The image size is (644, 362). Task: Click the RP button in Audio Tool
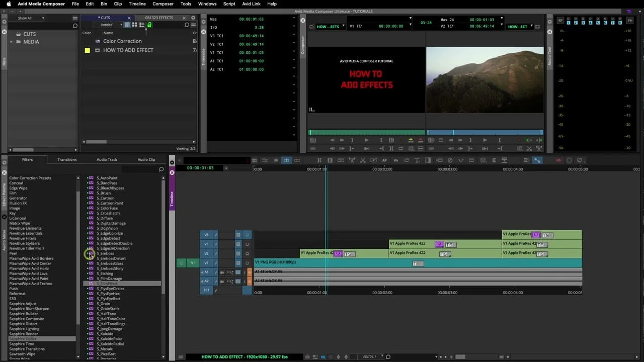click(560, 21)
